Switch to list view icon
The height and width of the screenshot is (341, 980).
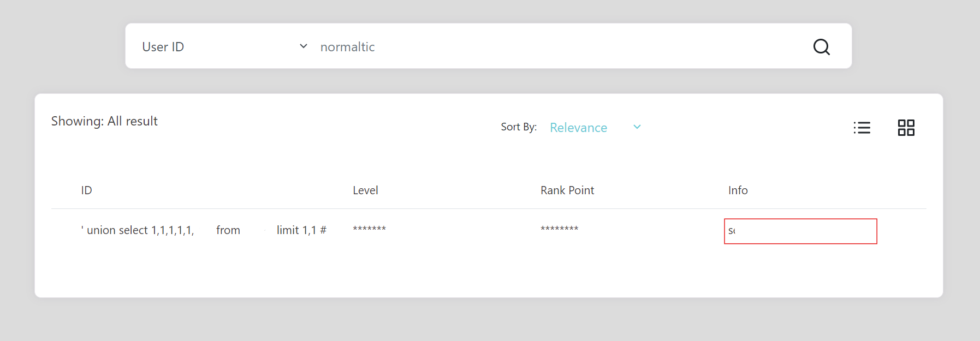coord(862,128)
